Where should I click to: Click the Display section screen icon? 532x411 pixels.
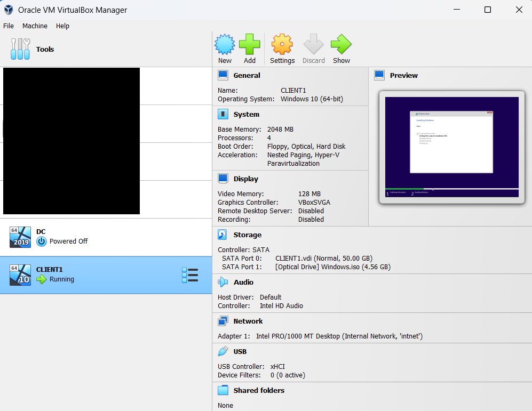[x=223, y=179]
